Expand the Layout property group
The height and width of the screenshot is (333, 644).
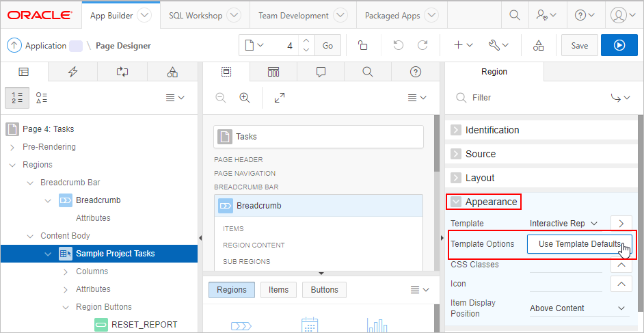[456, 178]
